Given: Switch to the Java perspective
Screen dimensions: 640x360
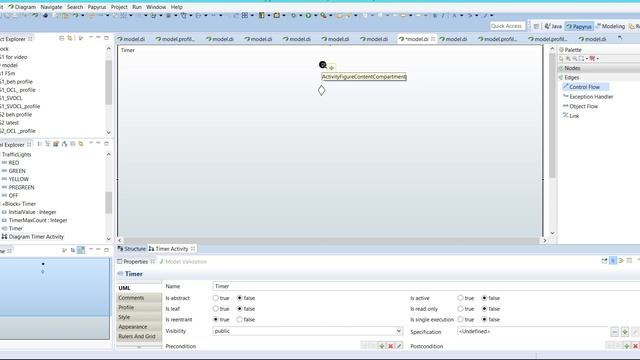Looking at the screenshot, I should click(553, 26).
